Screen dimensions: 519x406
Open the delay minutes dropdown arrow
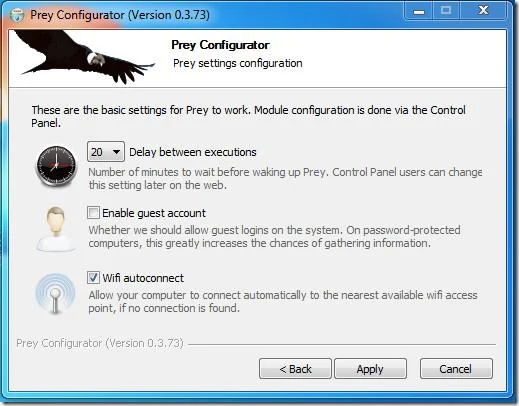pyautogui.click(x=116, y=152)
